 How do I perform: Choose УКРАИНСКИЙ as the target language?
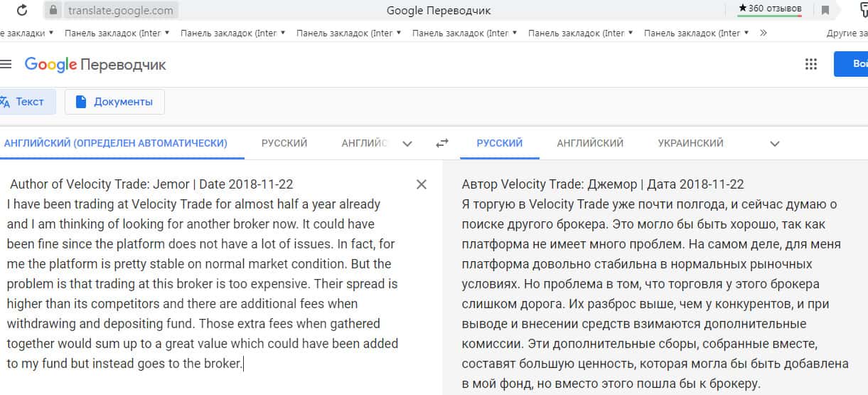pos(690,143)
